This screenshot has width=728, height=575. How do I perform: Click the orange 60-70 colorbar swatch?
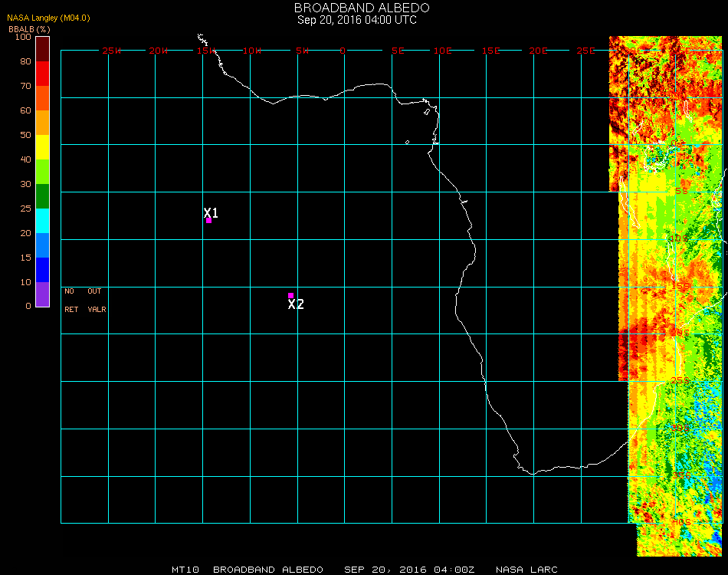pyautogui.click(x=42, y=98)
